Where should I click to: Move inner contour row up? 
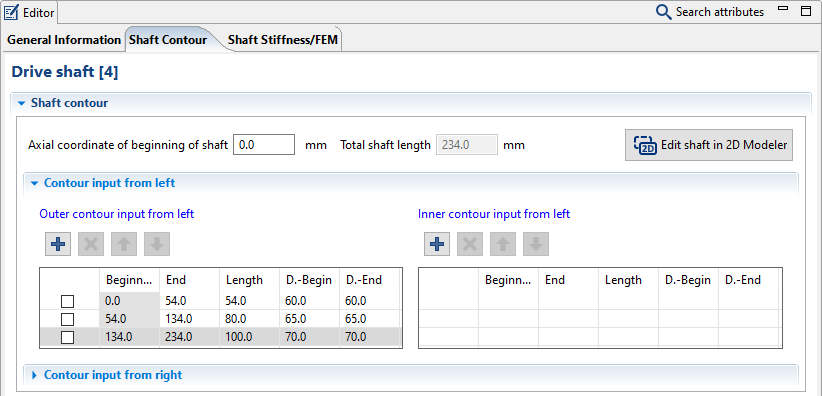(503, 244)
